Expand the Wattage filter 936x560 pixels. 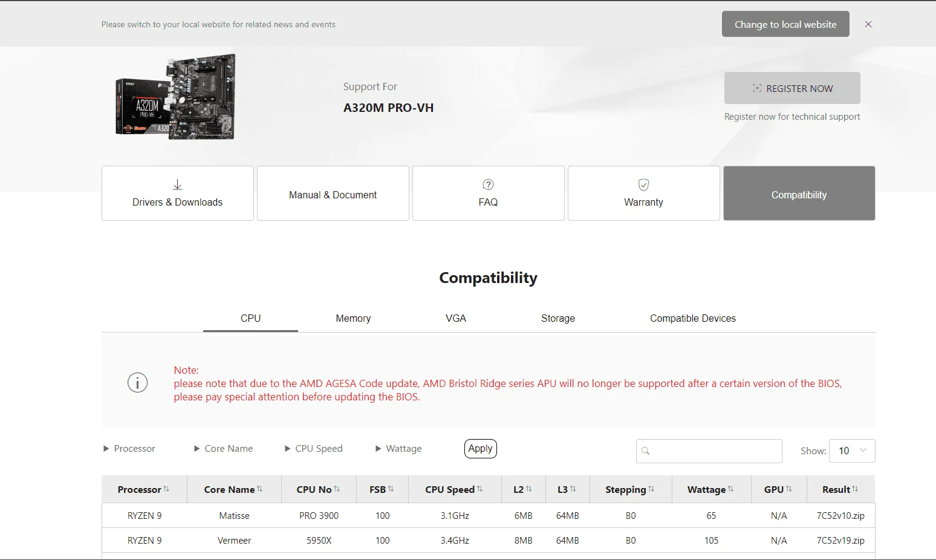point(399,449)
